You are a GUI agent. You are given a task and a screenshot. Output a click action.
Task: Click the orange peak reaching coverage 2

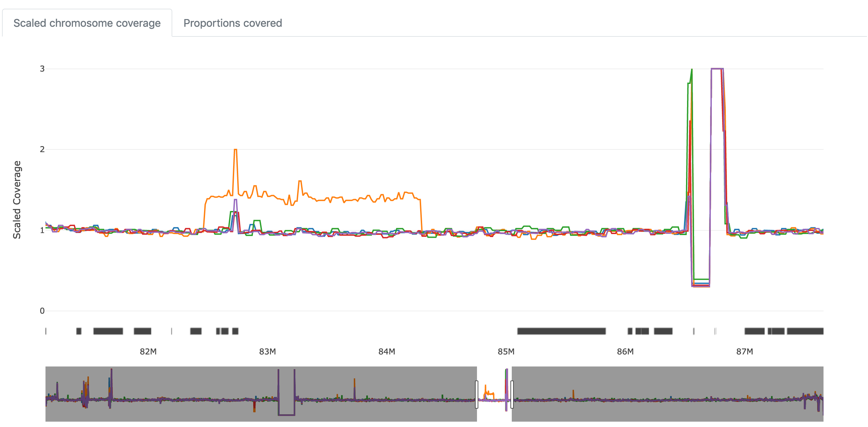point(235,150)
